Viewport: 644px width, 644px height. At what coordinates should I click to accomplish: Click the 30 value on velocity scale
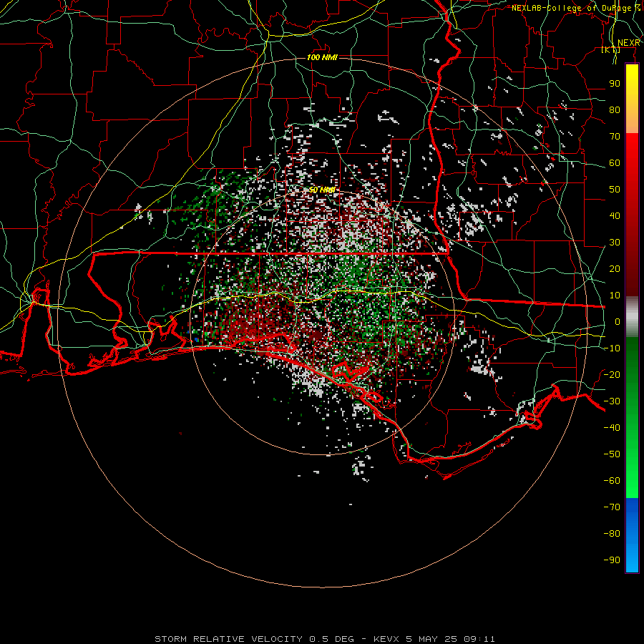(x=615, y=243)
